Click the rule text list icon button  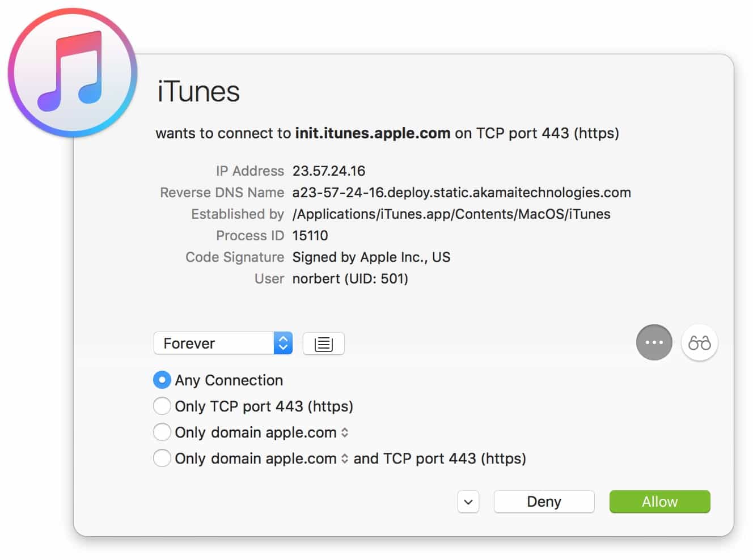click(x=323, y=343)
